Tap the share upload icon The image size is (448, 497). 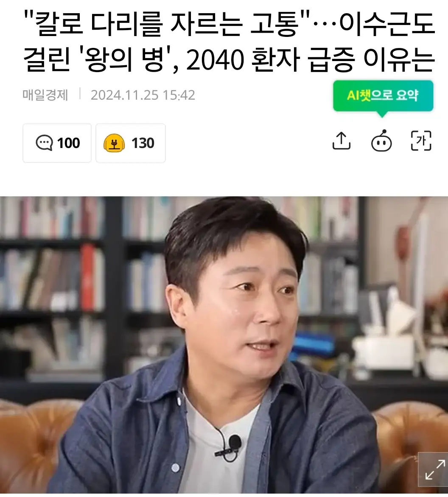(x=342, y=141)
